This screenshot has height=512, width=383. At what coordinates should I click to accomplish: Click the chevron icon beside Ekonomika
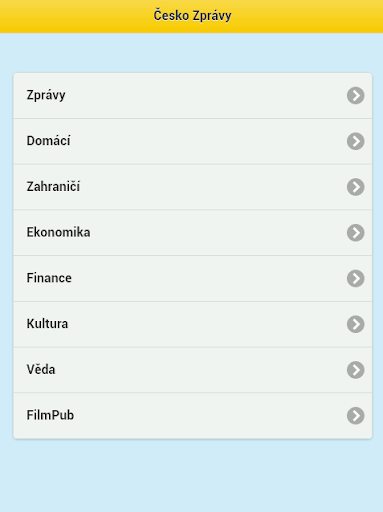355,233
